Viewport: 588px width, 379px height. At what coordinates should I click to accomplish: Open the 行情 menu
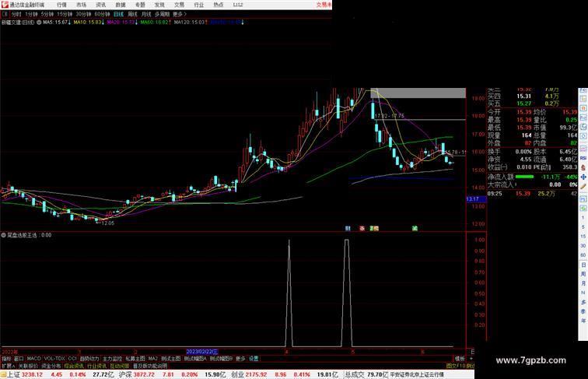point(61,5)
